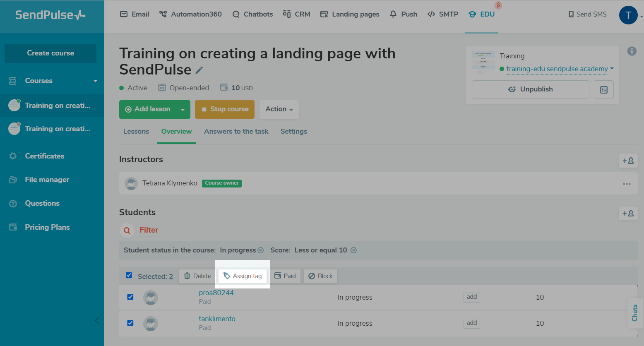Click the Stop course button

pyautogui.click(x=225, y=109)
